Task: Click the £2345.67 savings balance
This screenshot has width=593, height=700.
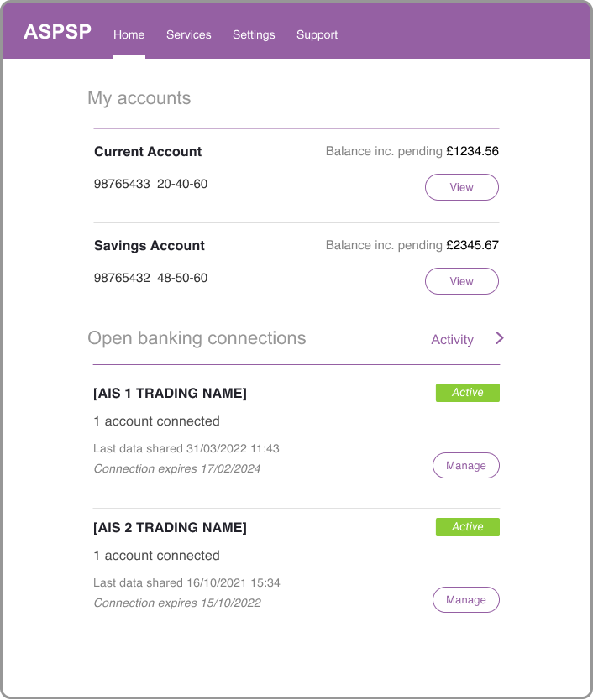Action: pyautogui.click(x=472, y=246)
